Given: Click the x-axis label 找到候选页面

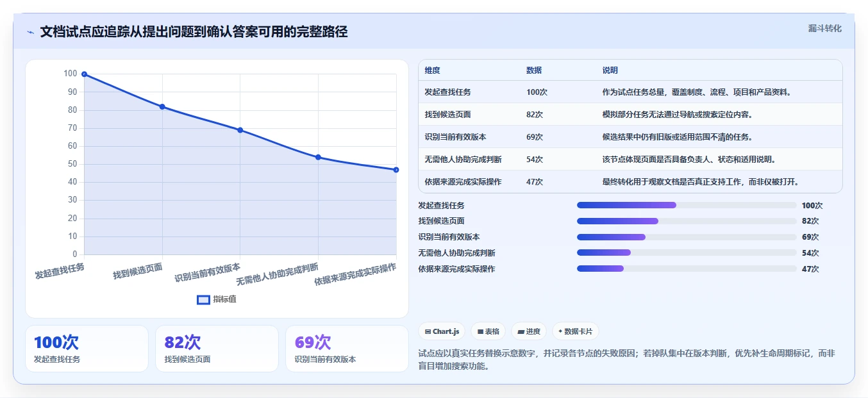Looking at the screenshot, I should click(138, 270).
